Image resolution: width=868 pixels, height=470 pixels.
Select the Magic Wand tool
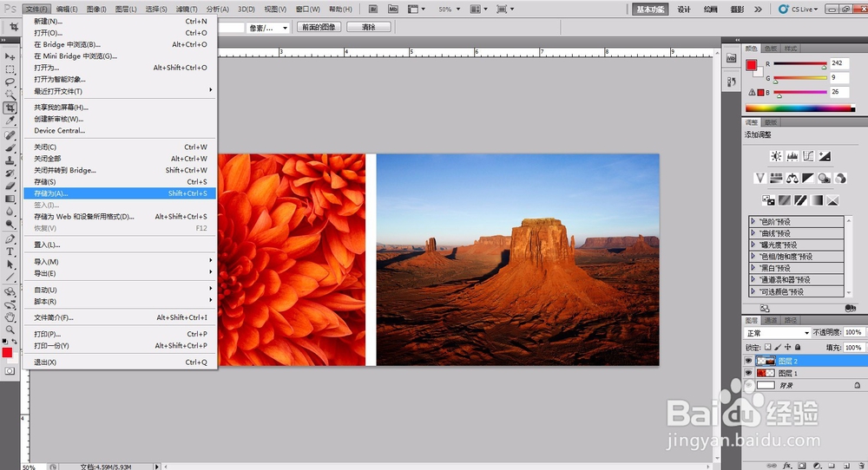tap(10, 95)
